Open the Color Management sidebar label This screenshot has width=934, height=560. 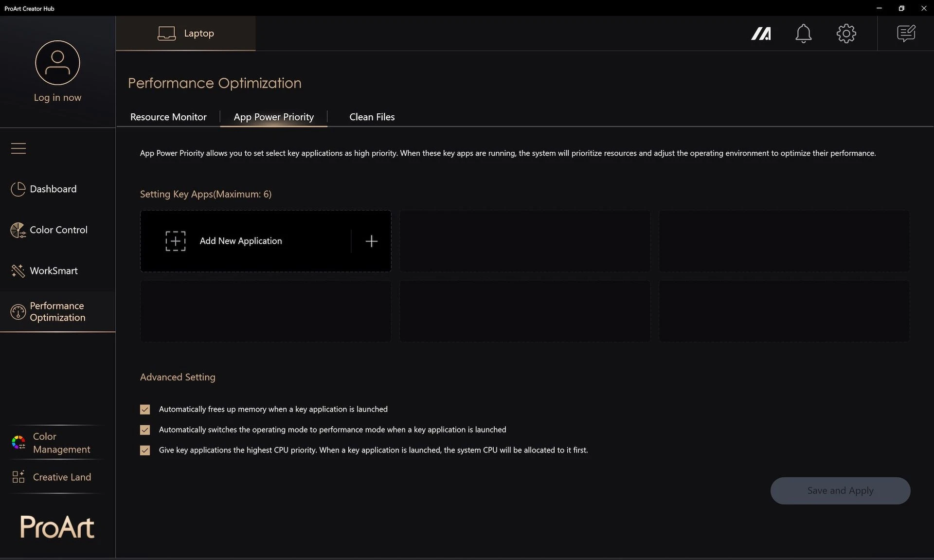pos(62,443)
